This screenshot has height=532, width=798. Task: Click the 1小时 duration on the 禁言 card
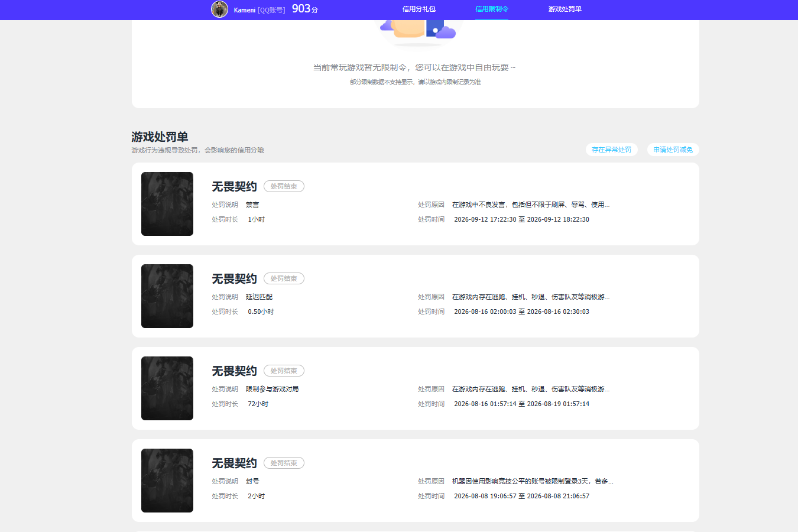(x=257, y=219)
